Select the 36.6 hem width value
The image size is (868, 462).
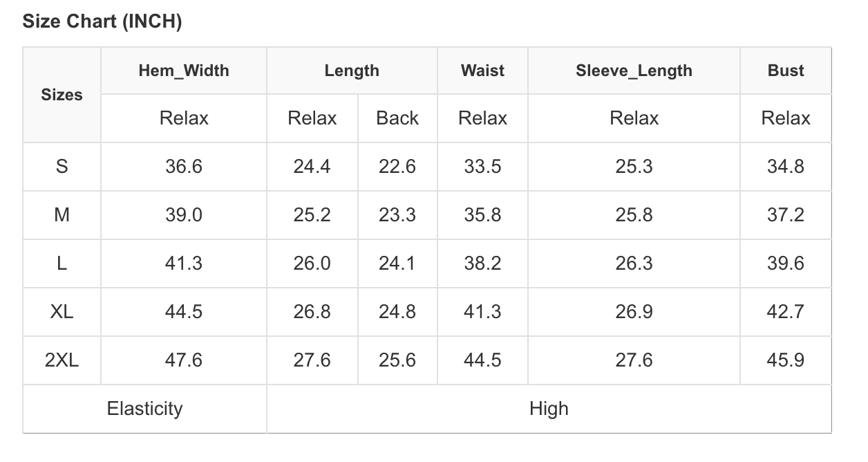tap(184, 167)
